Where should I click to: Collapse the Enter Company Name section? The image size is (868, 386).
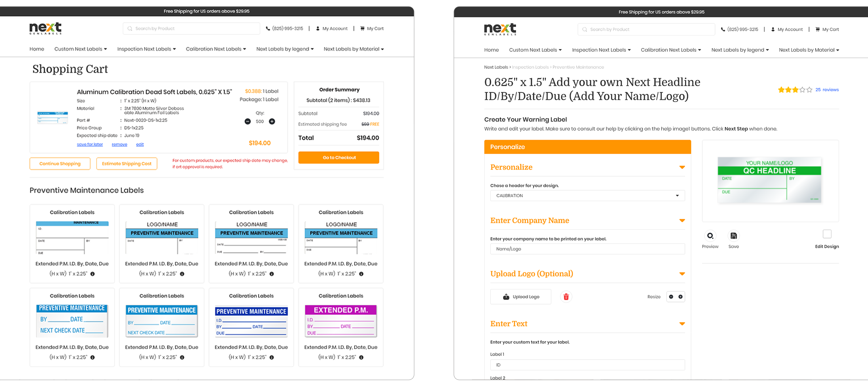pyautogui.click(x=682, y=221)
